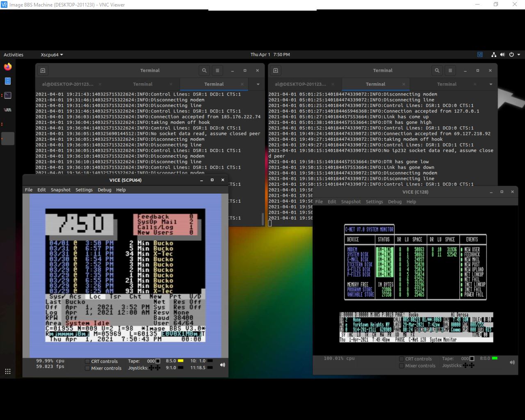
Task: Click tape control icon in VICE C128
Action: pos(472,358)
